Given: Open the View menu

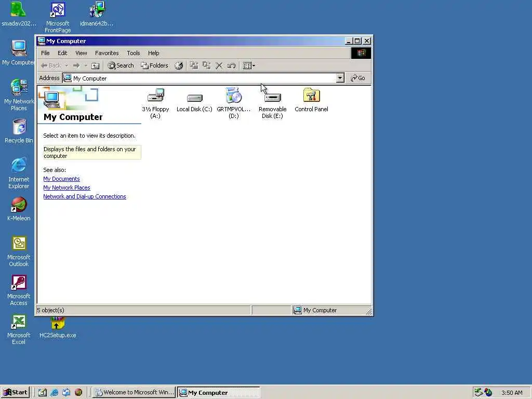Looking at the screenshot, I should click(81, 53).
